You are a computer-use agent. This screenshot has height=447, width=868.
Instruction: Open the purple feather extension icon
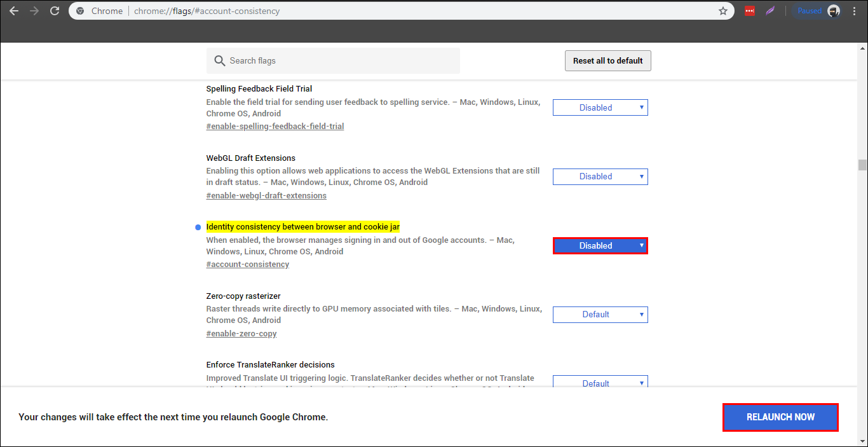click(770, 11)
